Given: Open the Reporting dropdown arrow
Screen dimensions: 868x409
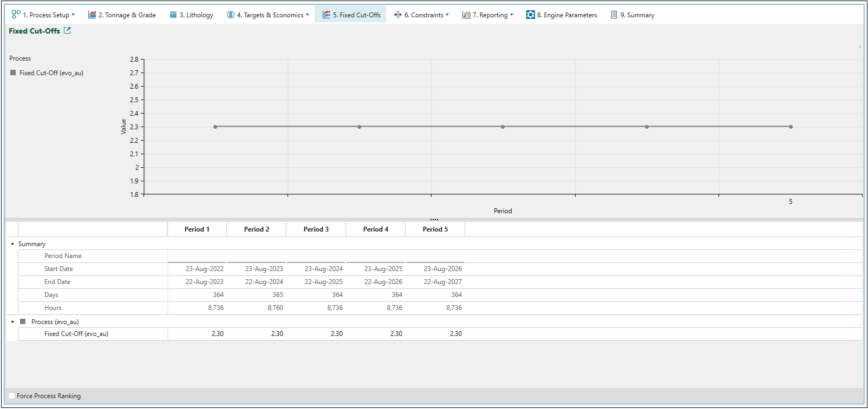Looking at the screenshot, I should pos(512,15).
